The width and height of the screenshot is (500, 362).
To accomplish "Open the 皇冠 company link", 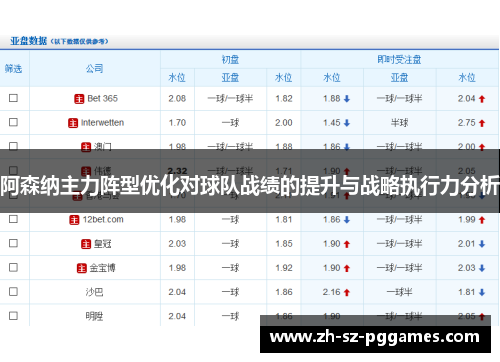I will click(102, 244).
